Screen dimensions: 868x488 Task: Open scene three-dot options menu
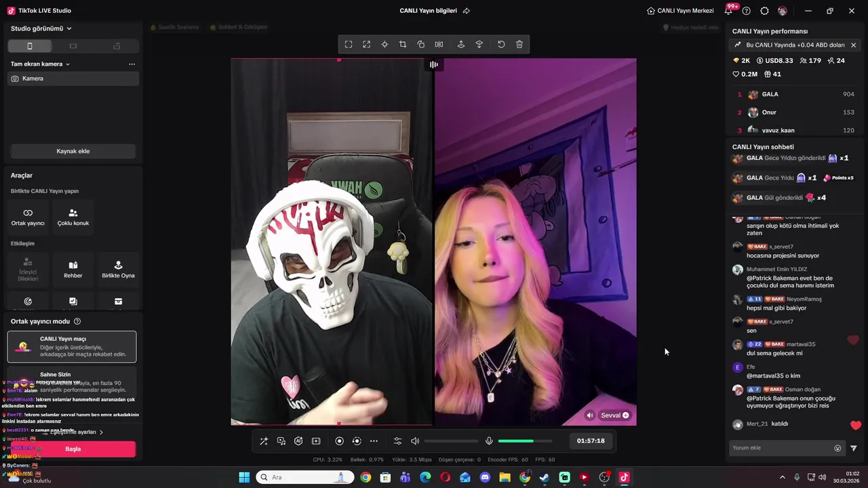pyautogui.click(x=132, y=64)
